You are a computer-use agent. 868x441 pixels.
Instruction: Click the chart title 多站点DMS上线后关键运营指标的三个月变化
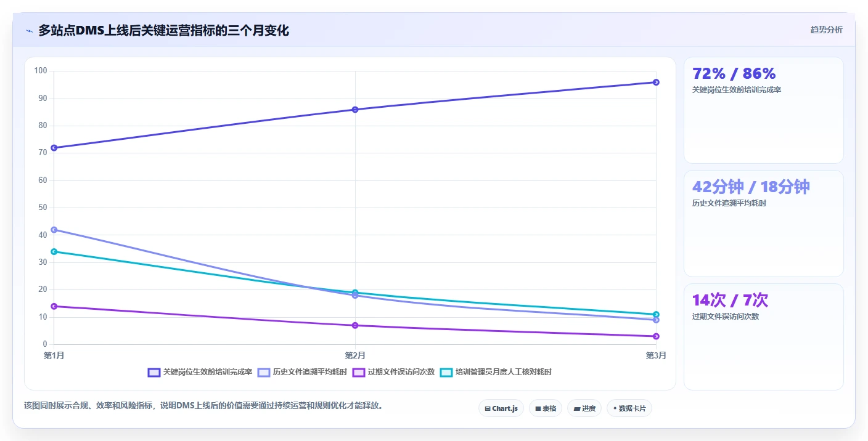[163, 30]
